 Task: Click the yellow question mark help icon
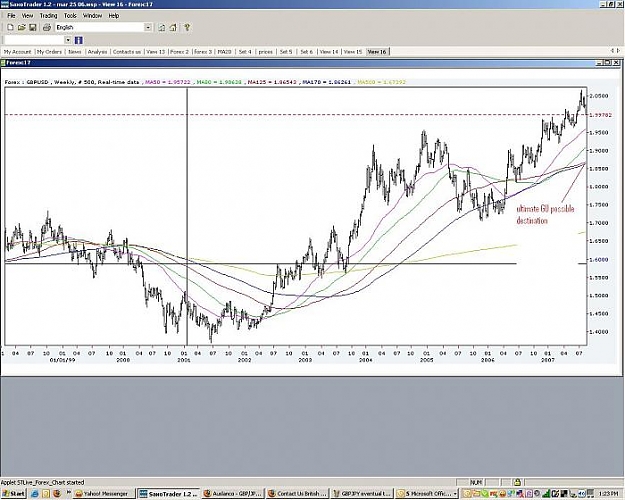click(187, 28)
